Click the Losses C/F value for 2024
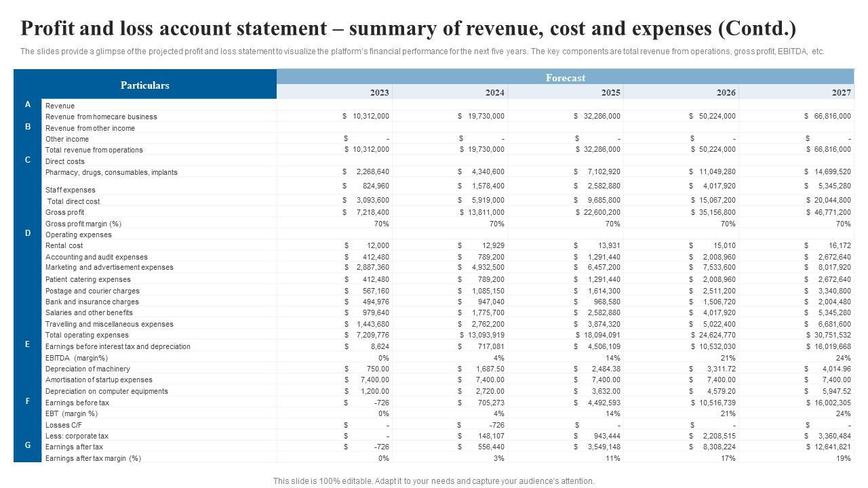Screen dimensions: 868x488 pos(496,425)
